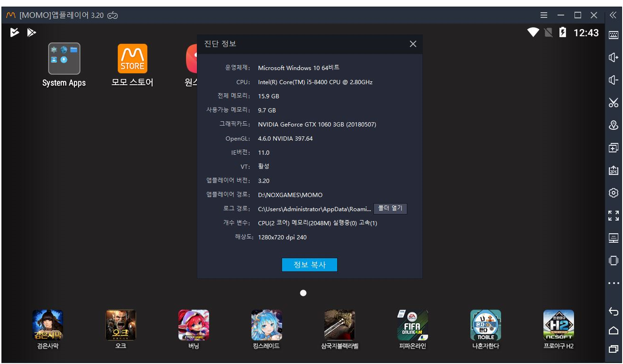Screen dimensions: 623x364
Task: Launch the 프로야구 H2 game
Action: pyautogui.click(x=558, y=325)
